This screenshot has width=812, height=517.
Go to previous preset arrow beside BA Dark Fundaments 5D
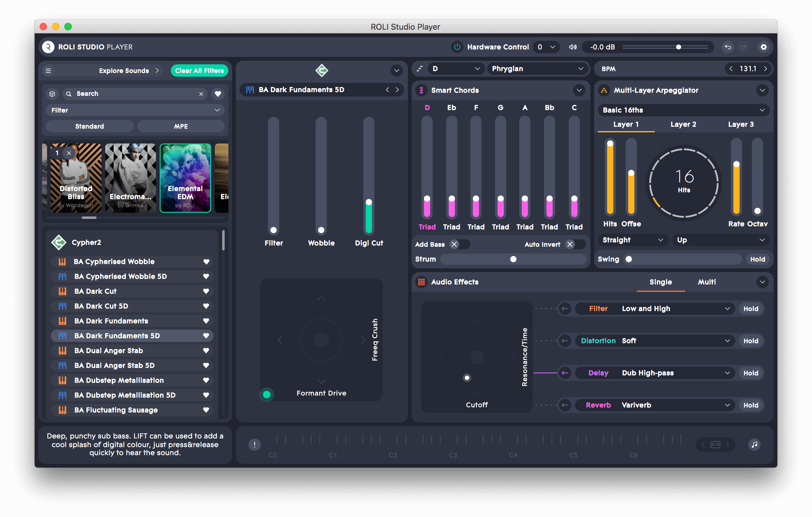[387, 90]
